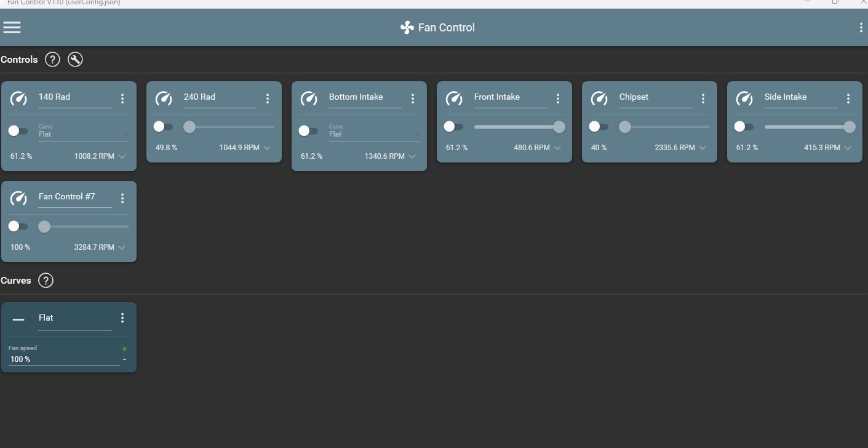
Task: Toggle the Front Intake control switch
Action: coord(453,127)
